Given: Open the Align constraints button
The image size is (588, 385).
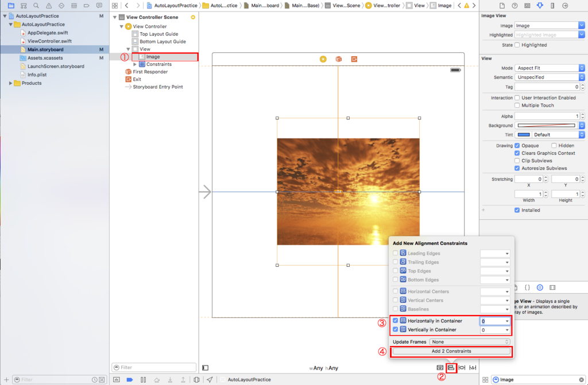Looking at the screenshot, I should pyautogui.click(x=451, y=368).
